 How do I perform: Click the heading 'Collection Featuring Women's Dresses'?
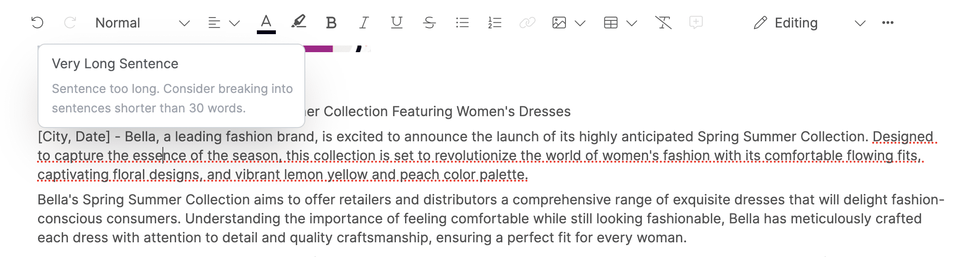coord(447,111)
